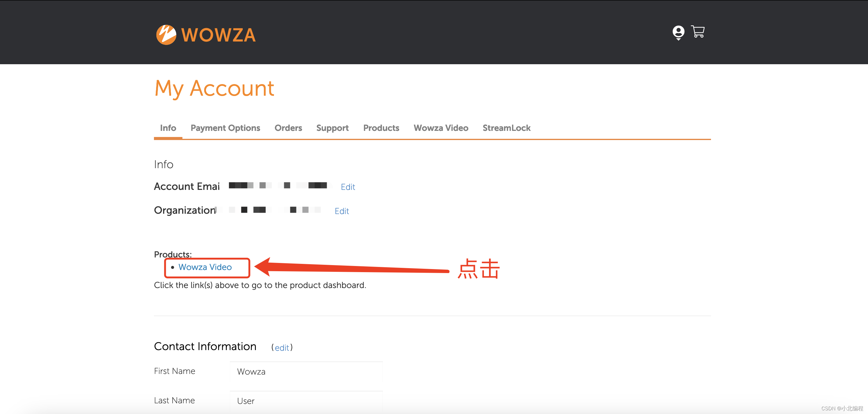Image resolution: width=868 pixels, height=414 pixels.
Task: Open the Orders tab
Action: tap(288, 128)
